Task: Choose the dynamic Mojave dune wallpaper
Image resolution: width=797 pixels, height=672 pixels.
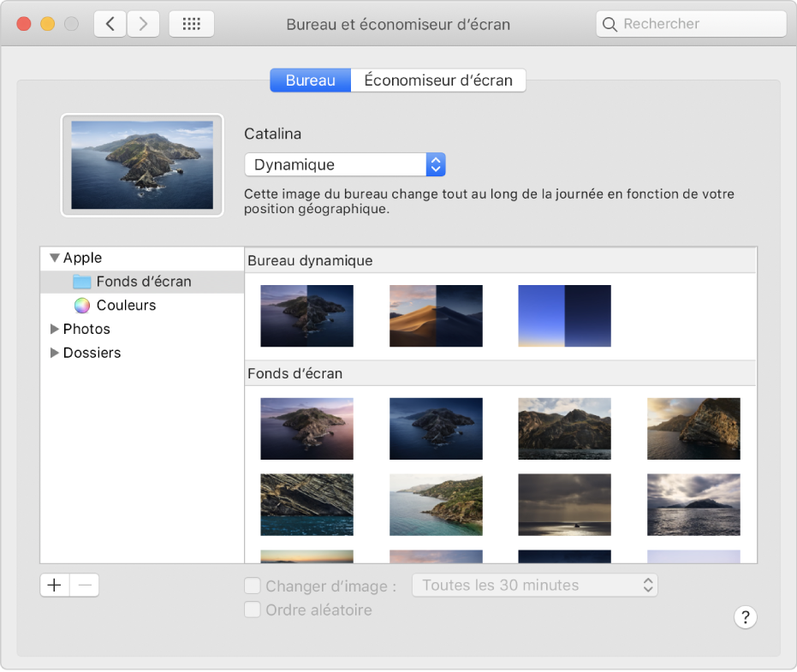Action: tap(436, 316)
